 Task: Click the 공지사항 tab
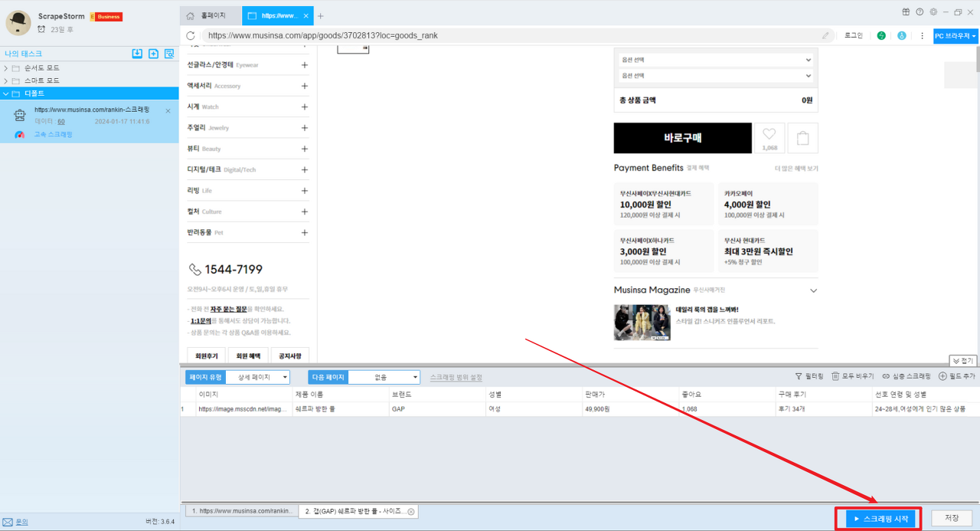coord(290,356)
